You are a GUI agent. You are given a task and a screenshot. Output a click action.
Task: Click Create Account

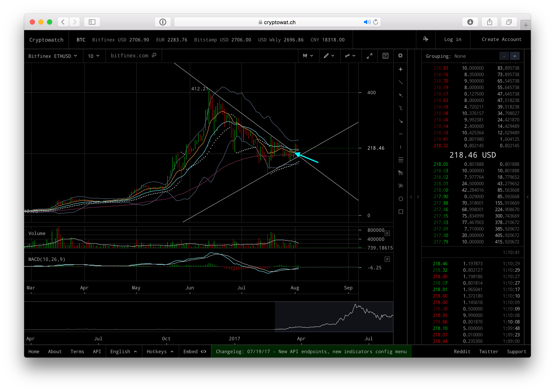(x=501, y=39)
